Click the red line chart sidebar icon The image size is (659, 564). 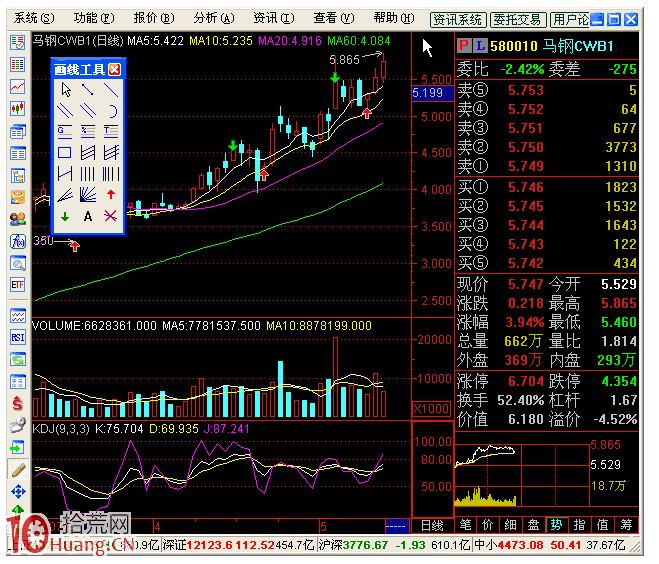18,87
